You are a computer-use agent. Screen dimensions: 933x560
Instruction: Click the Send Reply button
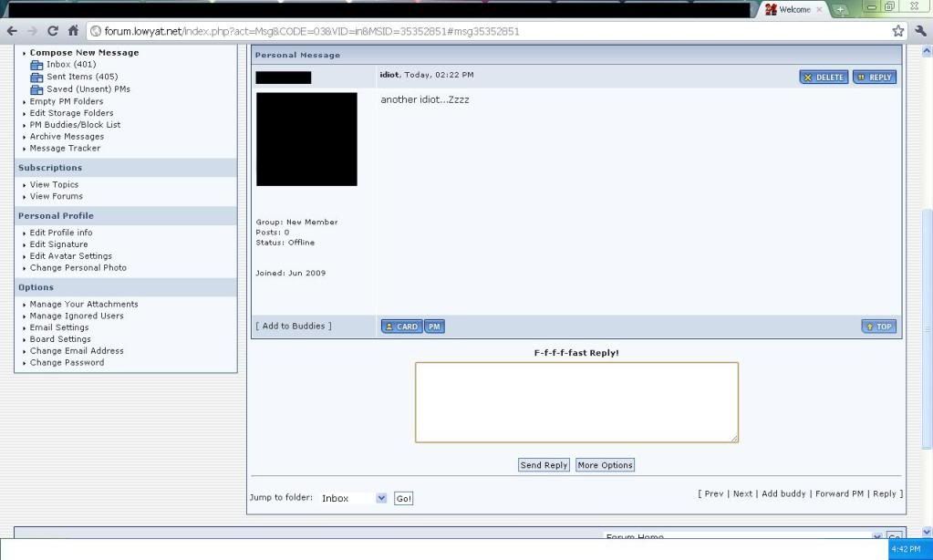pyautogui.click(x=544, y=465)
